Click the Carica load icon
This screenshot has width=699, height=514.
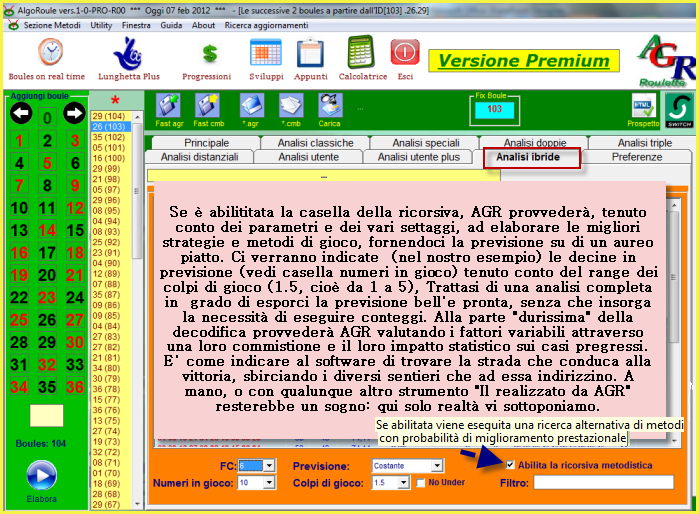tap(330, 106)
